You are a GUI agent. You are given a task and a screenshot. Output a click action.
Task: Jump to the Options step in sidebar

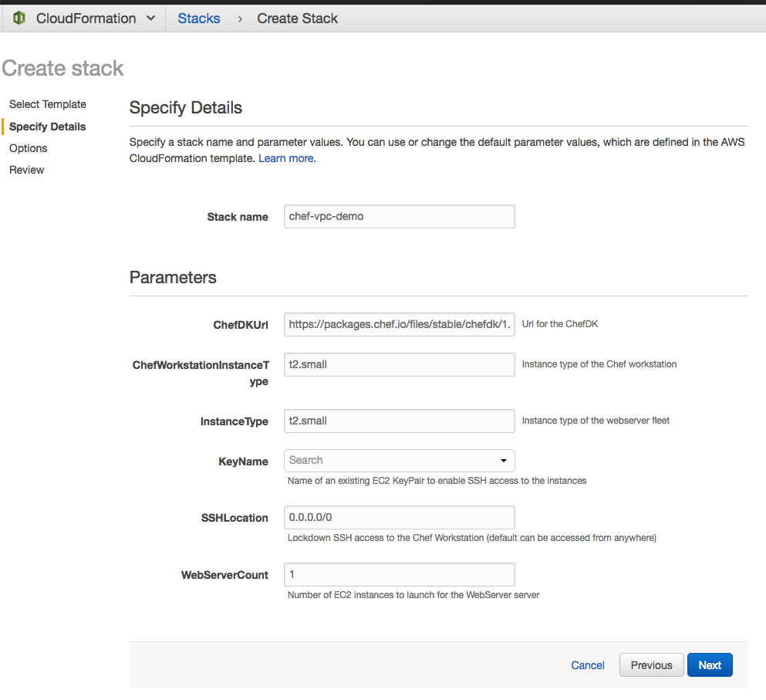click(x=28, y=148)
